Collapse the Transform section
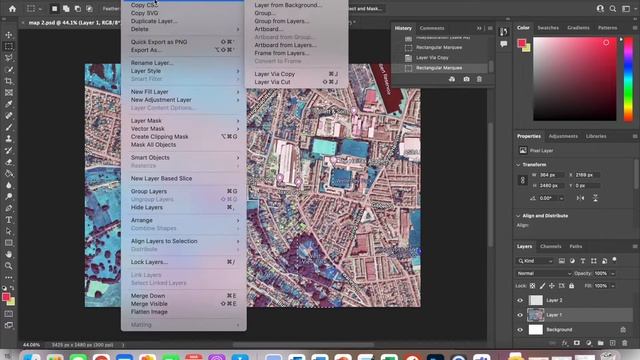 click(518, 164)
